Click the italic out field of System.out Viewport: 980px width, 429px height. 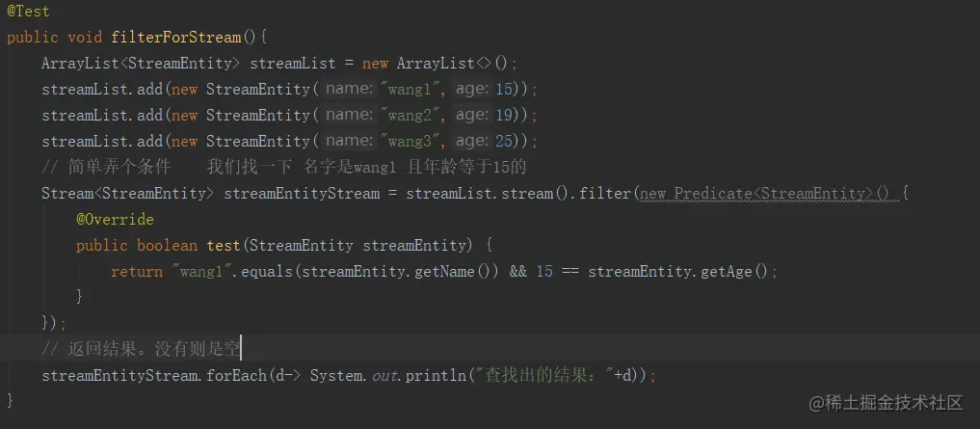[x=385, y=377]
